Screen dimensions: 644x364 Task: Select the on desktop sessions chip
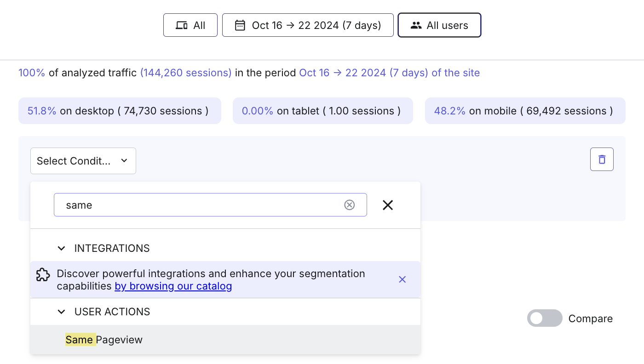tap(120, 111)
